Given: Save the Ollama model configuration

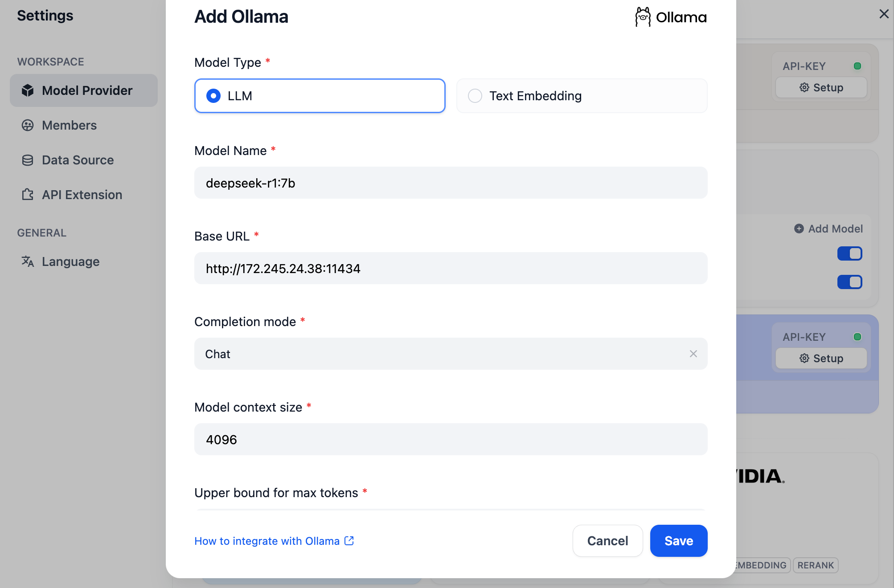Looking at the screenshot, I should pyautogui.click(x=678, y=541).
